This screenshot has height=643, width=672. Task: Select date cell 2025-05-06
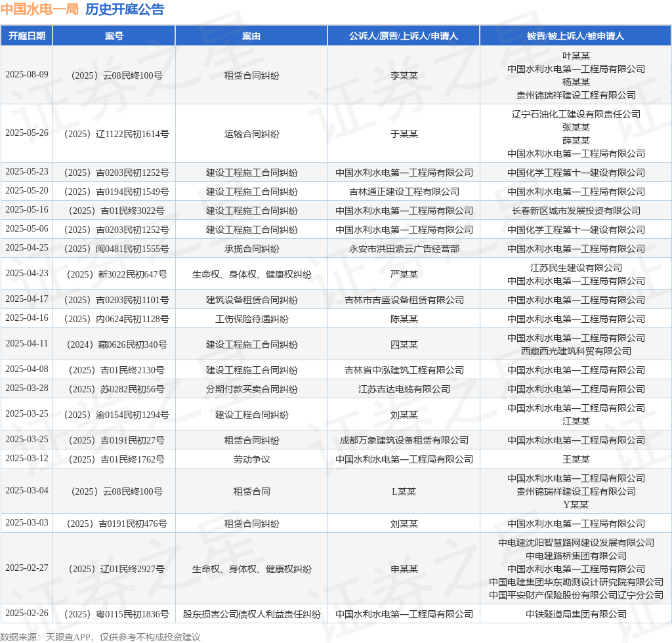coord(26,229)
